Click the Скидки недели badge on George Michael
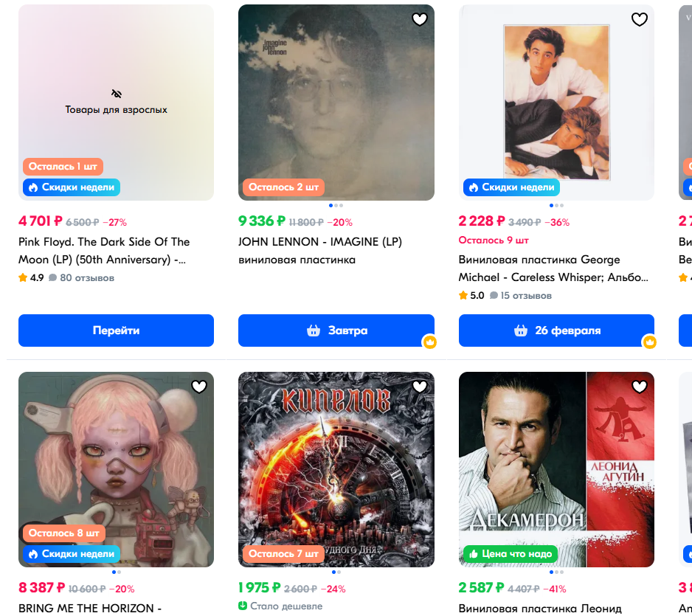The width and height of the screenshot is (692, 616). [512, 187]
